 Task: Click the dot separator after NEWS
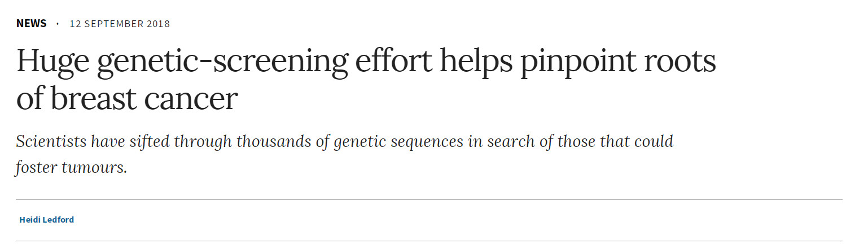(58, 24)
